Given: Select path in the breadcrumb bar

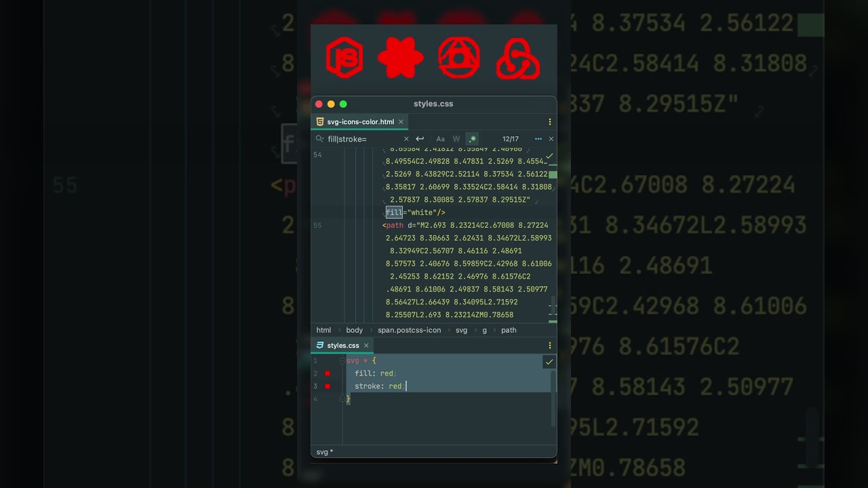Looking at the screenshot, I should point(509,330).
